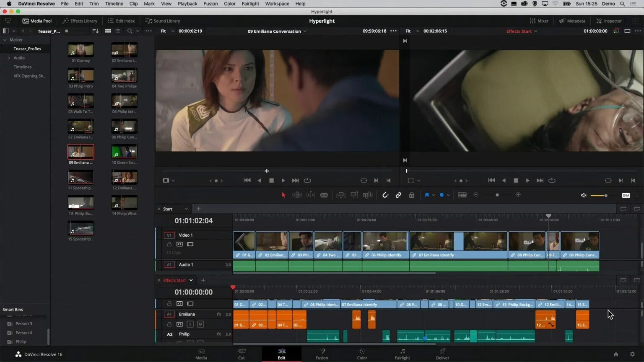Screen dimensions: 644x362
Task: Solo the Emiliana audio track
Action: click(190, 324)
